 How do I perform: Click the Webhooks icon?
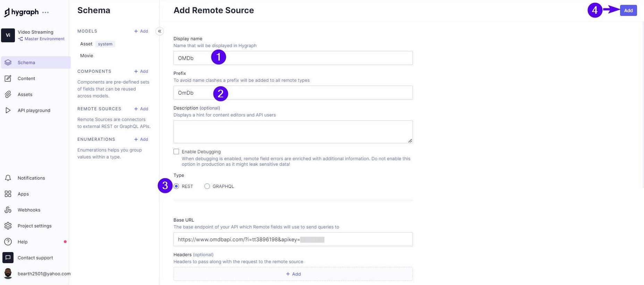pyautogui.click(x=8, y=210)
